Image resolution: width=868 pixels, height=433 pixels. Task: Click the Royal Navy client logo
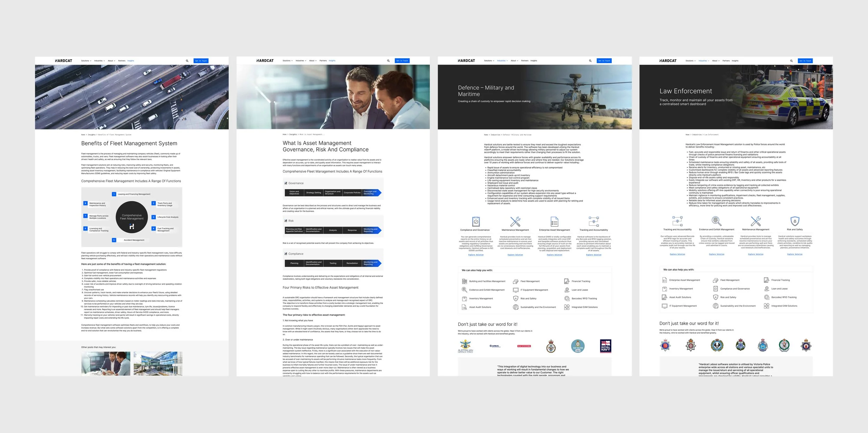(606, 346)
